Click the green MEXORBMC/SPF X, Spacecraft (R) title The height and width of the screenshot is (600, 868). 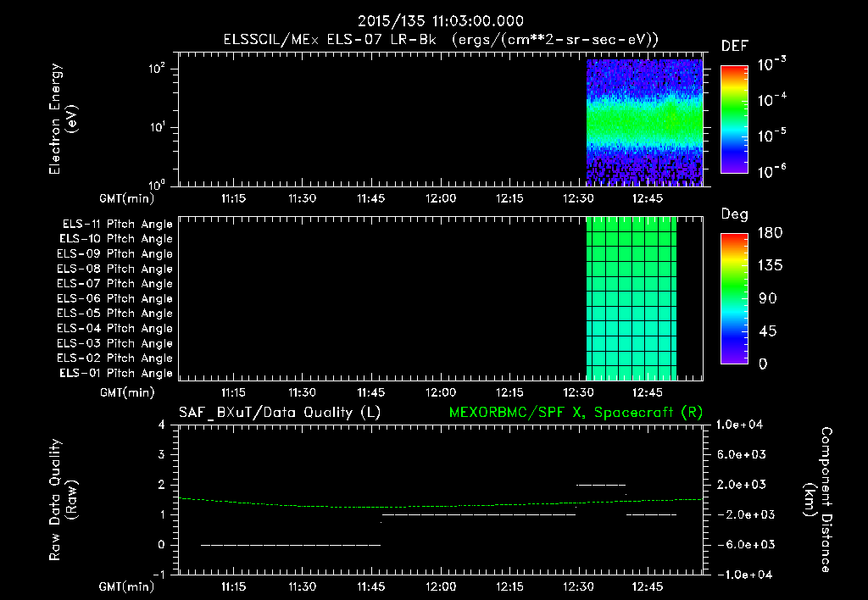click(x=576, y=413)
